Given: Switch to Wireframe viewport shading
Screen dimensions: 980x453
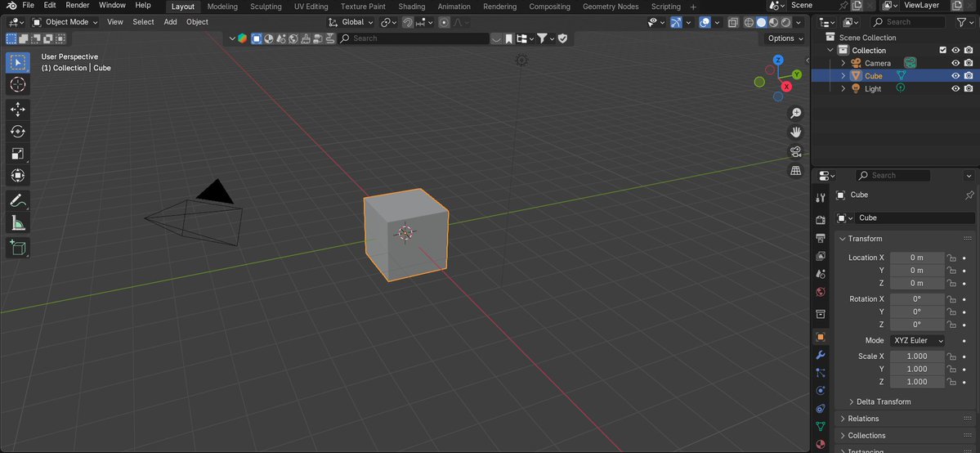Looking at the screenshot, I should (x=749, y=23).
